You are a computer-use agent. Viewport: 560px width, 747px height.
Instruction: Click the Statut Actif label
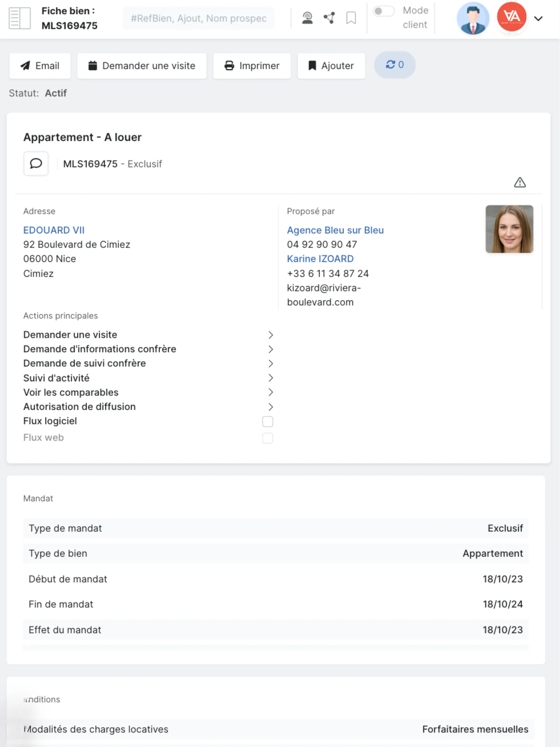point(37,93)
